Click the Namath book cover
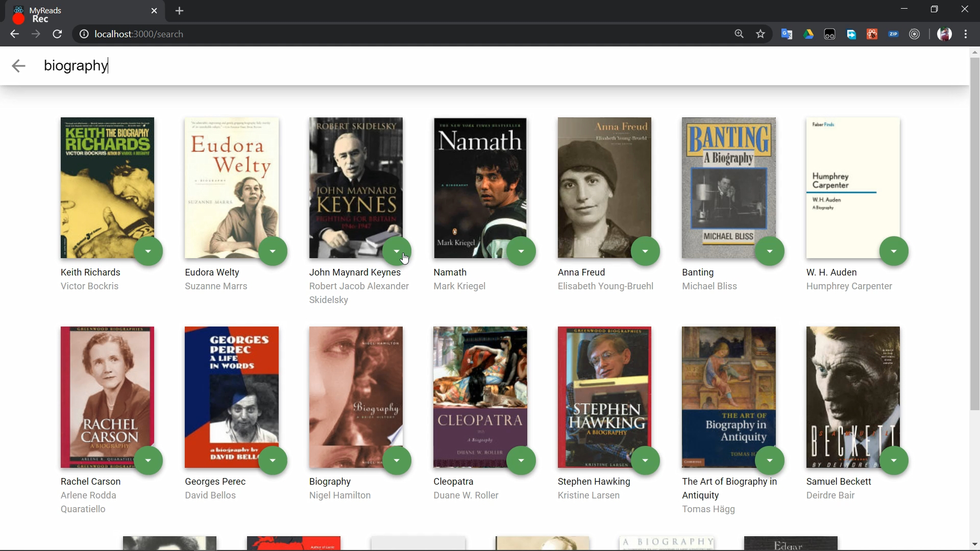Image resolution: width=980 pixels, height=551 pixels. 480,188
